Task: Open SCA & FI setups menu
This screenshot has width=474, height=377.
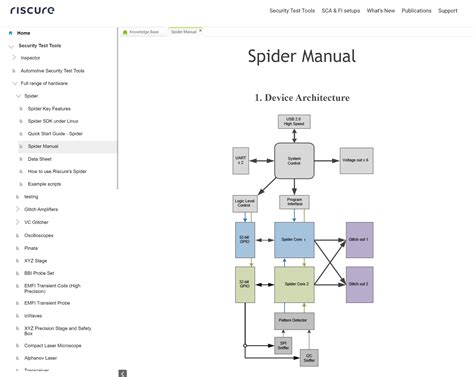Action: point(341,11)
